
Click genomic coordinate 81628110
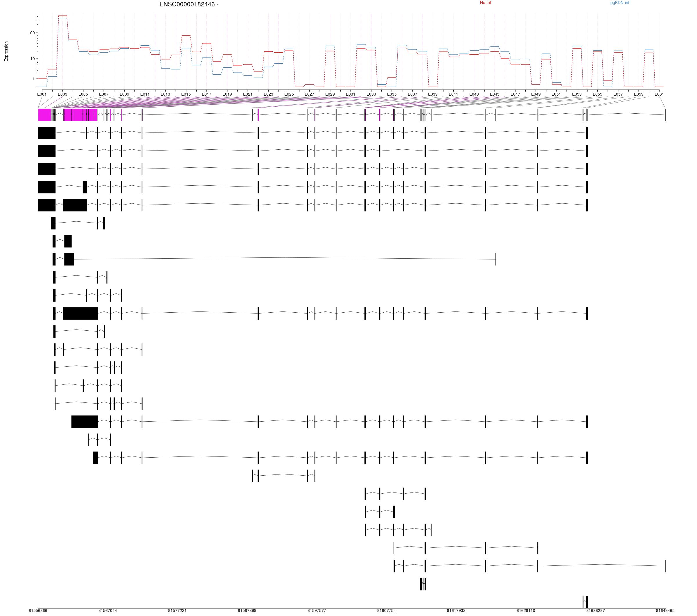pos(526,610)
